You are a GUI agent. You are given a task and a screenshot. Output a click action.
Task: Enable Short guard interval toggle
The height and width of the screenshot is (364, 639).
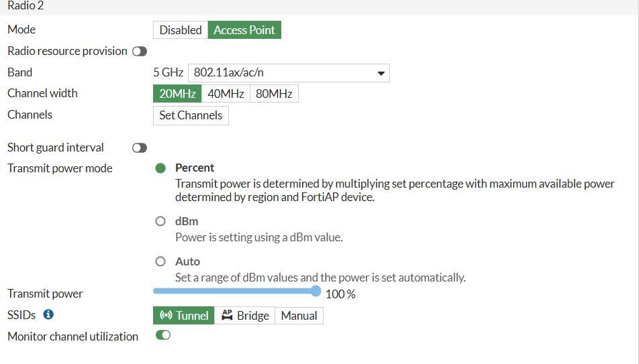140,147
